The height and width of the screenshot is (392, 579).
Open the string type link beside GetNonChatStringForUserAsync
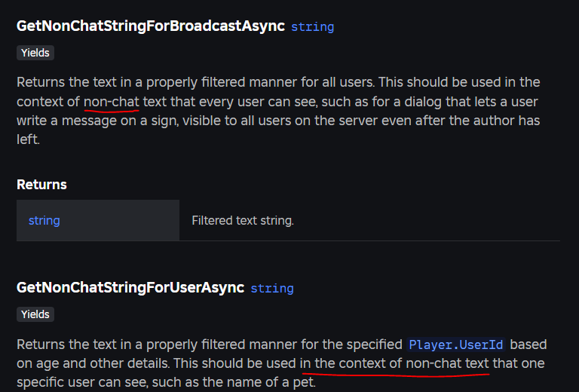tap(272, 288)
